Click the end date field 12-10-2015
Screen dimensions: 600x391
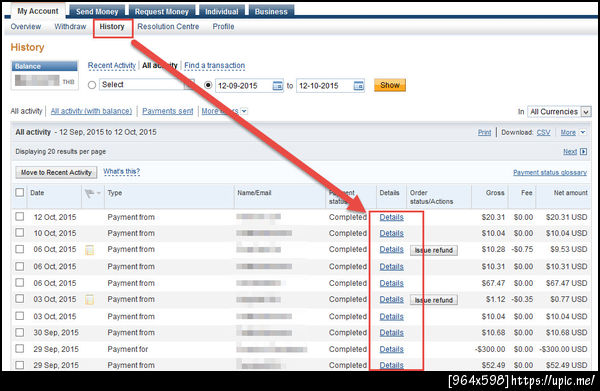click(324, 86)
